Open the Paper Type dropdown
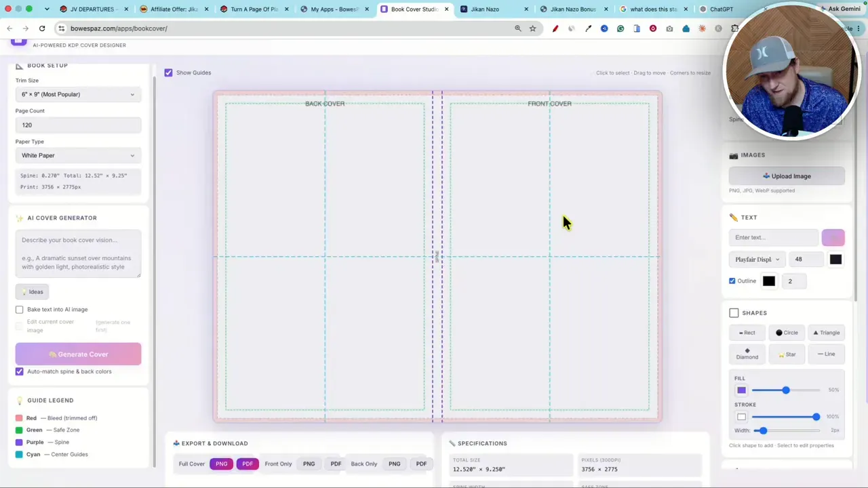This screenshot has width=868, height=488. point(78,155)
